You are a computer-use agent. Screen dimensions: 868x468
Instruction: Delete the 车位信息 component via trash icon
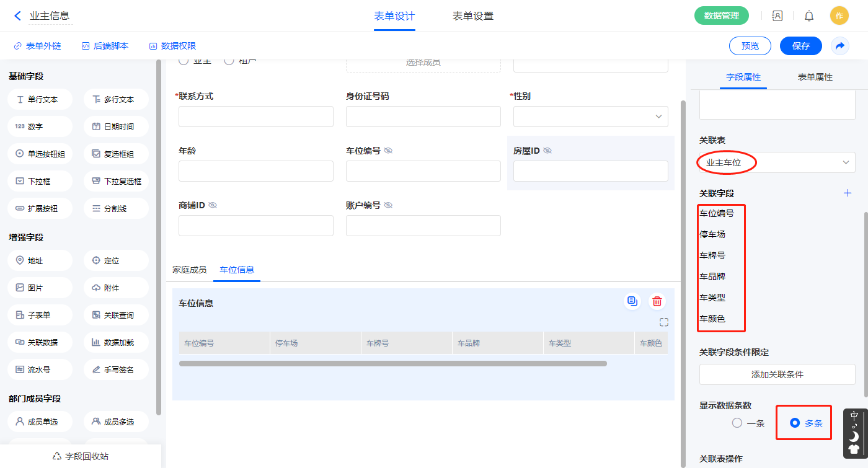[657, 302]
